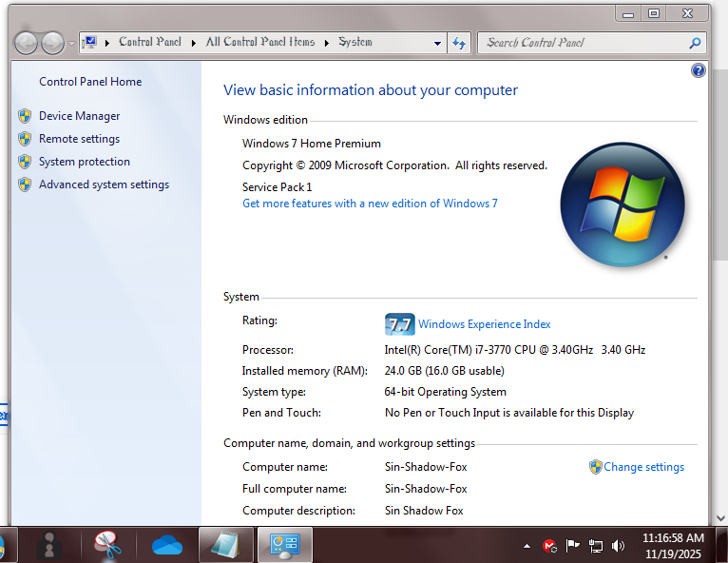Click the Windows 7 logo image

click(623, 204)
